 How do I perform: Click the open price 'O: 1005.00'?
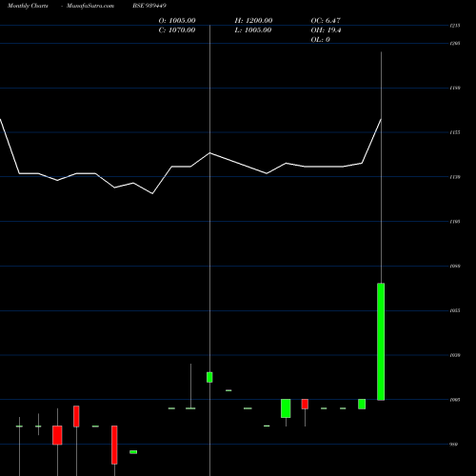point(177,21)
